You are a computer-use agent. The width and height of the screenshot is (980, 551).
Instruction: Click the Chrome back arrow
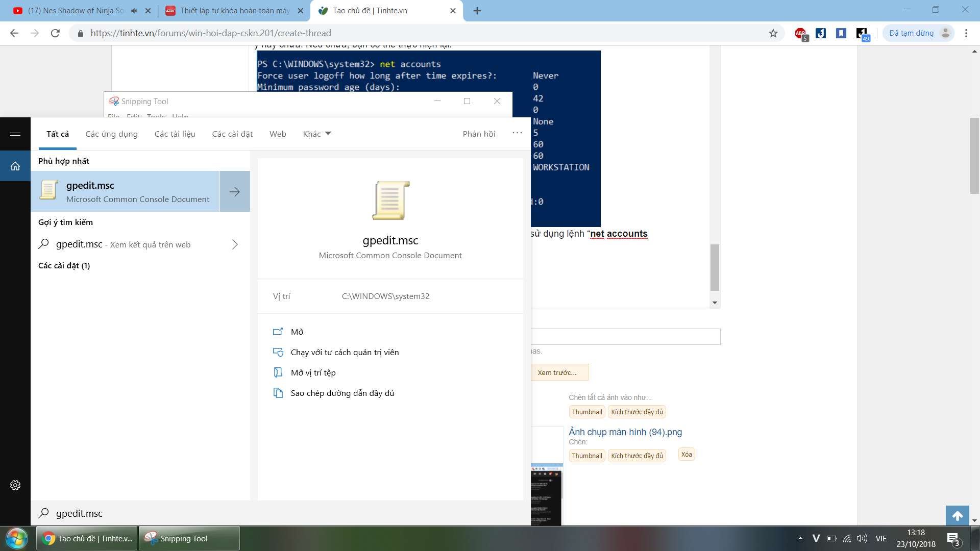14,33
